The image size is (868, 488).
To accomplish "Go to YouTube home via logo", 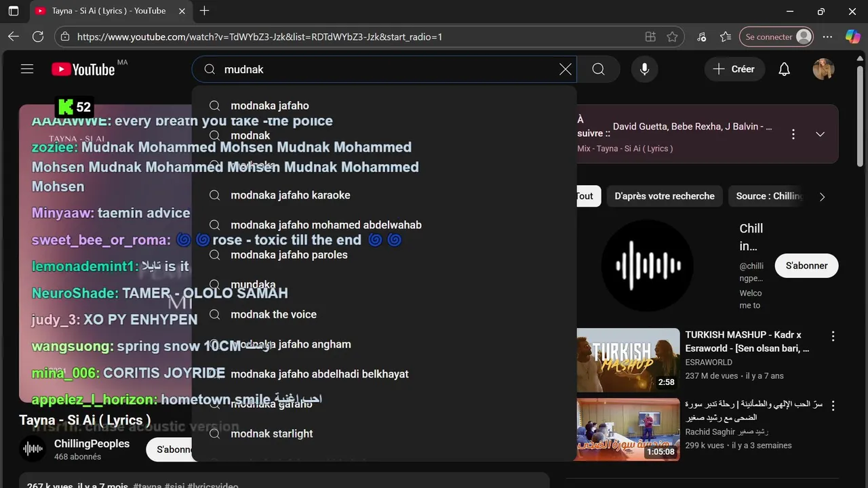I will (83, 69).
